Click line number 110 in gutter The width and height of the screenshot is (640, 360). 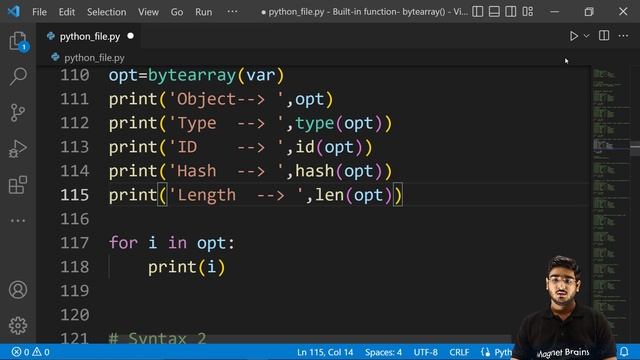pos(74,75)
